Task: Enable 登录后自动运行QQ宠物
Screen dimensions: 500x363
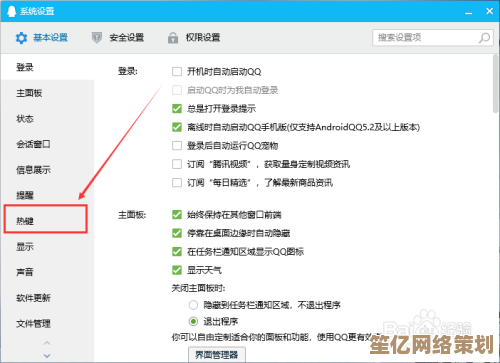Action: [x=177, y=145]
